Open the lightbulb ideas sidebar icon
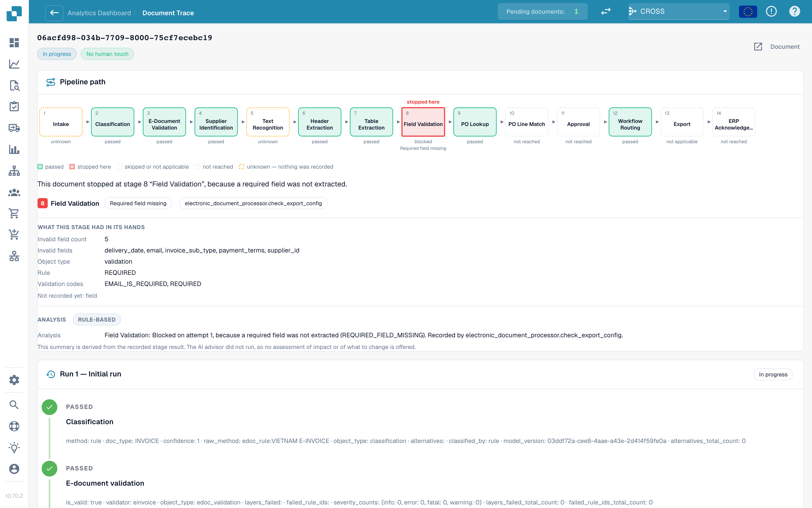The image size is (812, 508). pyautogui.click(x=14, y=448)
